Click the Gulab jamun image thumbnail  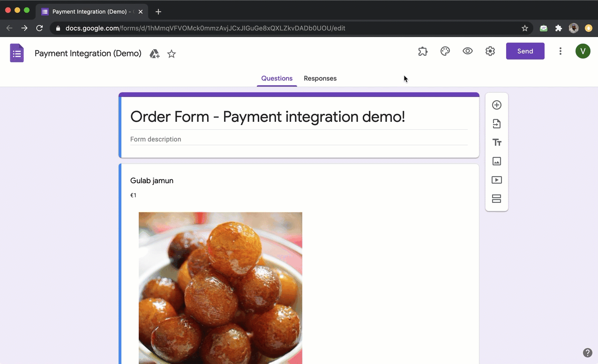220,288
